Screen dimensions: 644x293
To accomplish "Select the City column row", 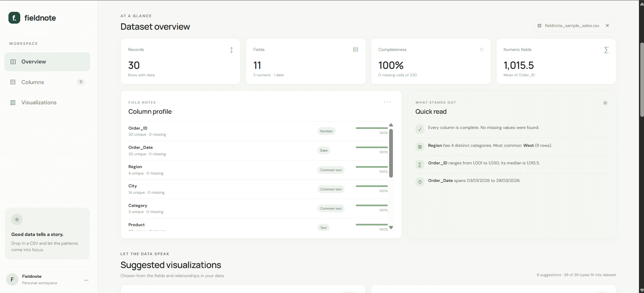I will (258, 189).
